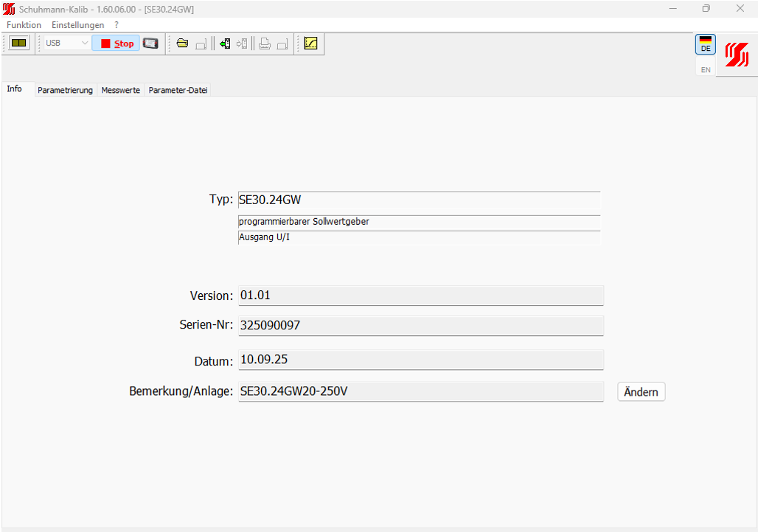The height and width of the screenshot is (532, 758).
Task: Click the Version field 01.01
Action: pos(421,295)
